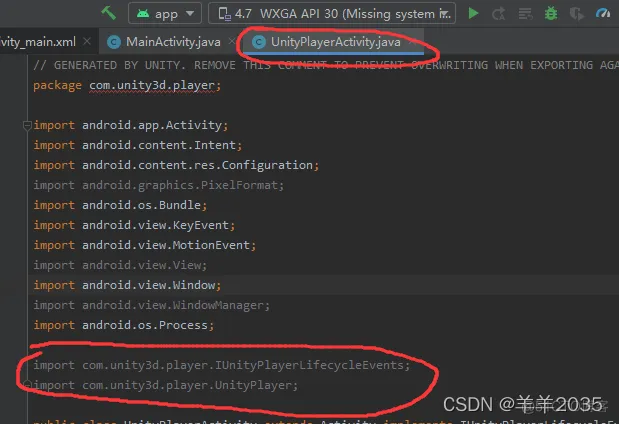Click the import android.view.Window line
619x424 pixels.
[127, 285]
